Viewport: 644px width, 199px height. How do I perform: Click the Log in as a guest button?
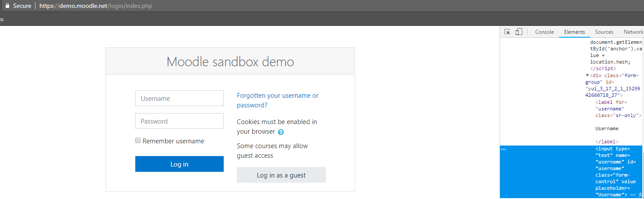[x=281, y=175]
